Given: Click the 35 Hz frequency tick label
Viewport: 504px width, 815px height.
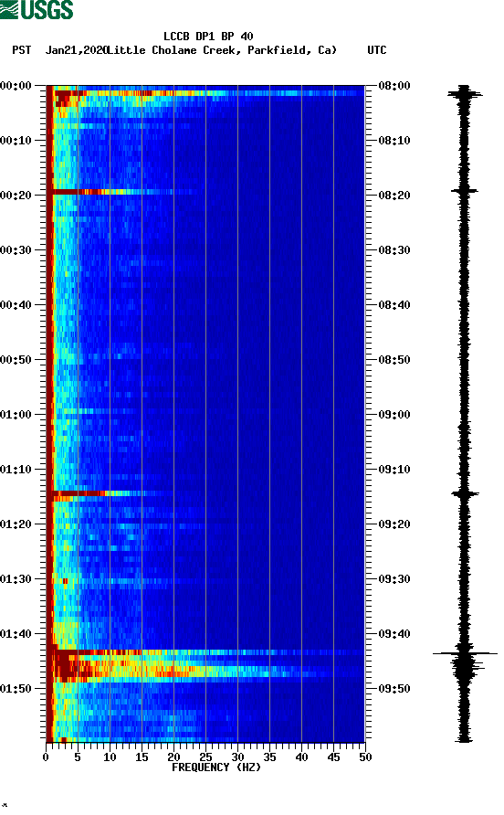Looking at the screenshot, I should (269, 757).
